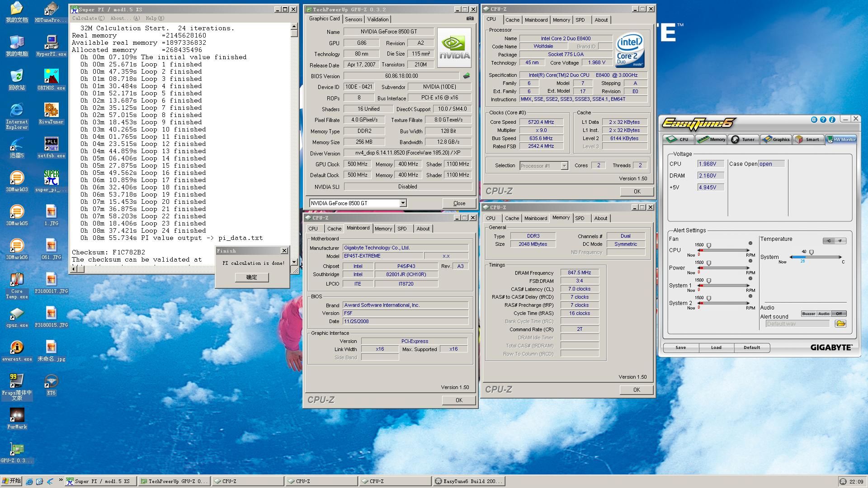The image size is (868, 488).
Task: Open RivaTuner desktop shortcut
Action: (51, 113)
